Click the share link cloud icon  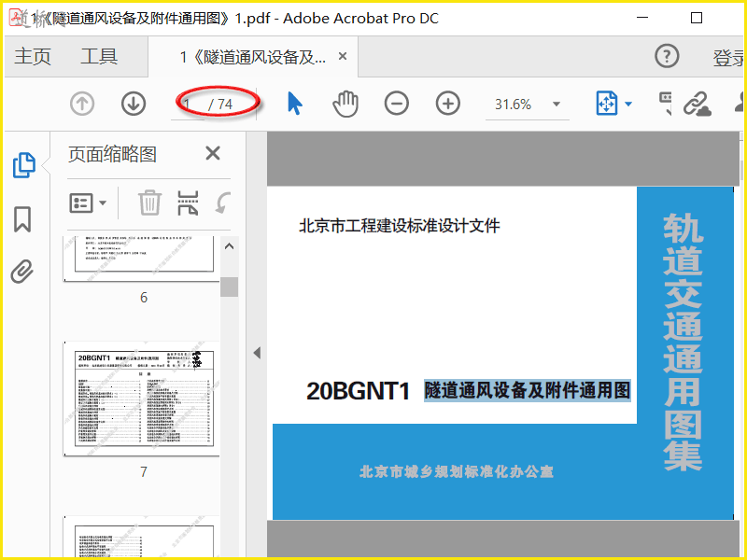(x=697, y=104)
